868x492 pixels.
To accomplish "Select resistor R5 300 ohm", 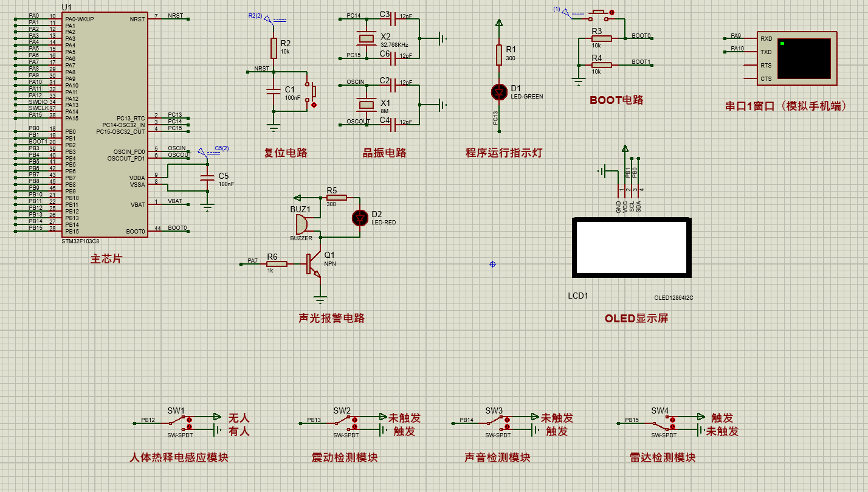I will [x=336, y=198].
